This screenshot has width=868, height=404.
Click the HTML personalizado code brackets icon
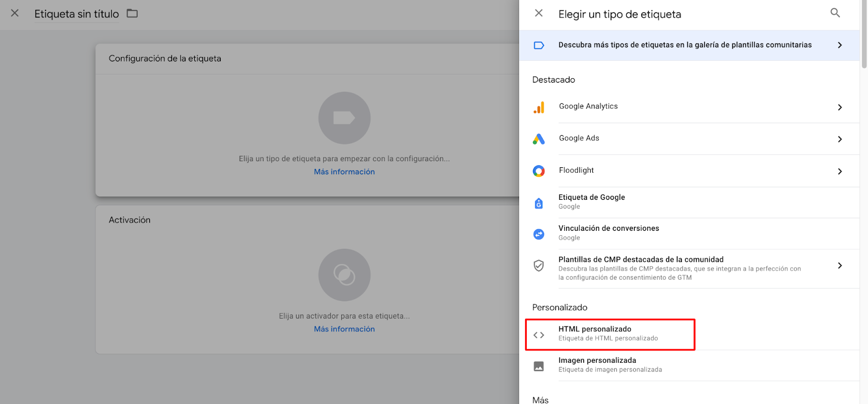pos(539,335)
